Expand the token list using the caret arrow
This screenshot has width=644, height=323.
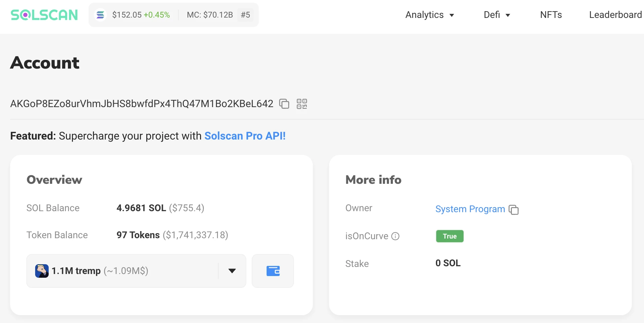232,271
